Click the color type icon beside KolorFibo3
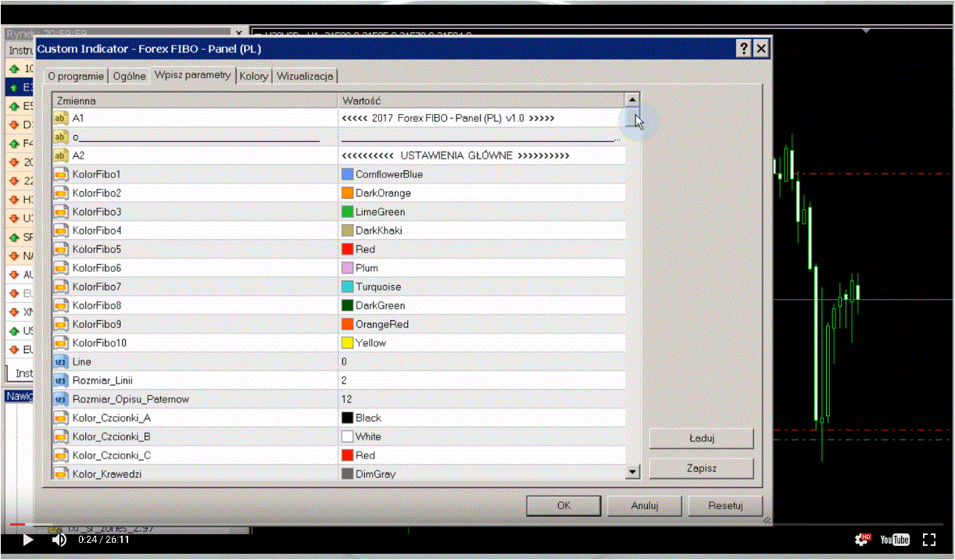 click(61, 212)
